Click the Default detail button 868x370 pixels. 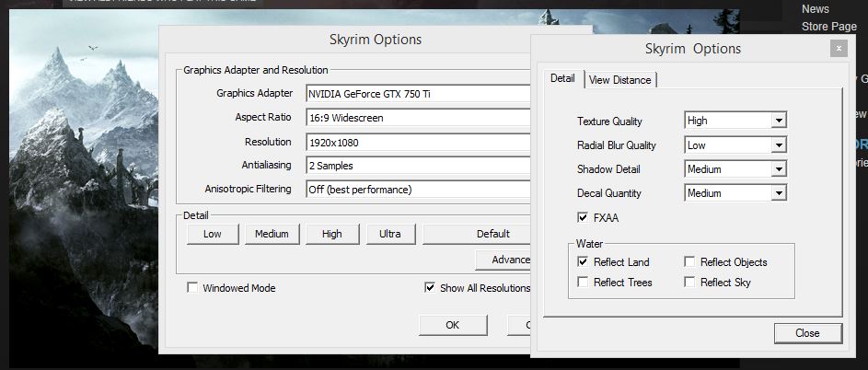coord(477,234)
